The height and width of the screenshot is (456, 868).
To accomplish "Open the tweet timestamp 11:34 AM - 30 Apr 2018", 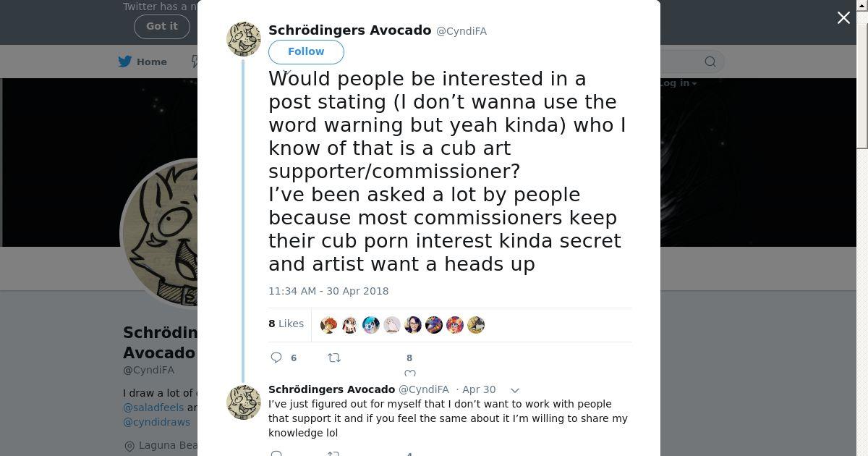I will coord(328,291).
